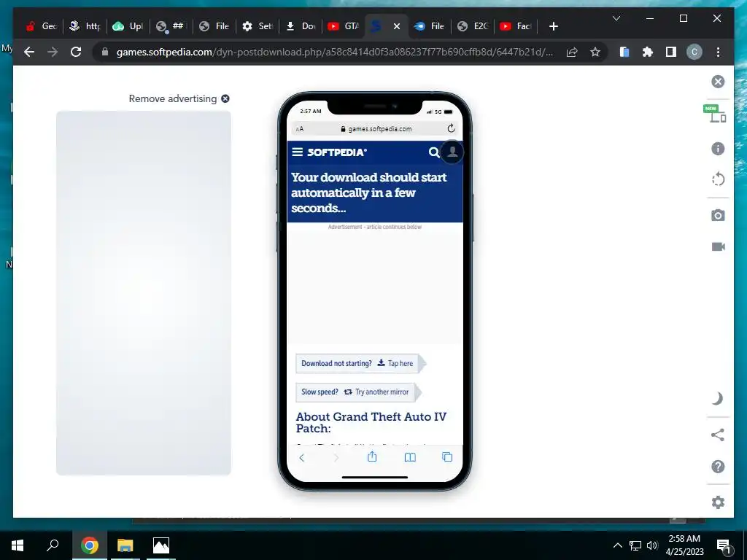747x560 pixels.
Task: Open Chrome three-dot menu
Action: pyautogui.click(x=718, y=52)
